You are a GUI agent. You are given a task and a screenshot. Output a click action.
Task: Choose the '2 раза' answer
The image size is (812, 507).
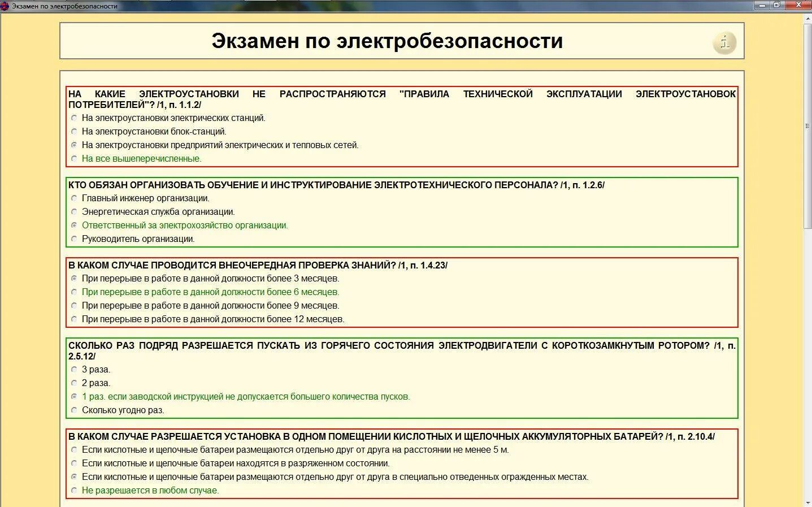point(74,383)
